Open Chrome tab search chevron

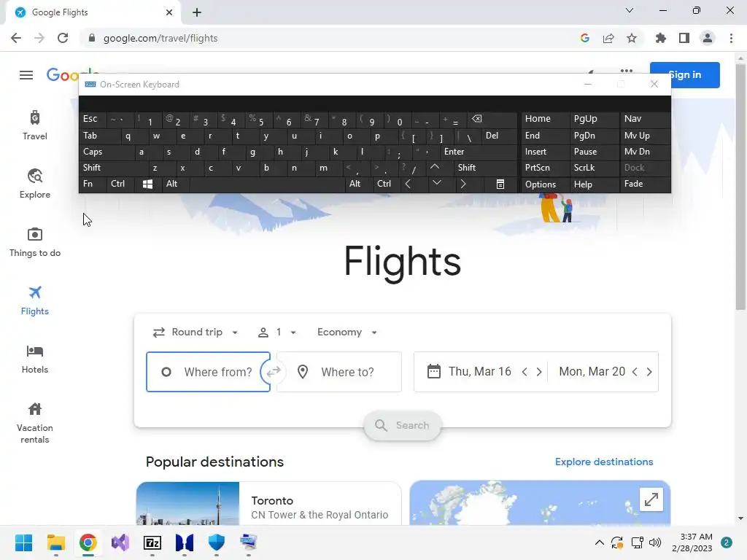pos(630,10)
